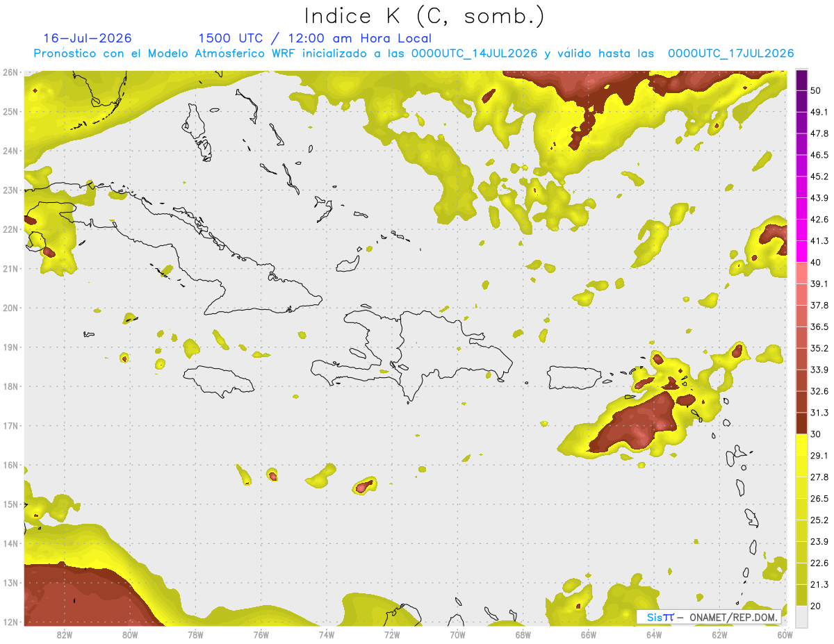Click the 76W longitude label
This screenshot has height=644, width=834.
[x=261, y=634]
